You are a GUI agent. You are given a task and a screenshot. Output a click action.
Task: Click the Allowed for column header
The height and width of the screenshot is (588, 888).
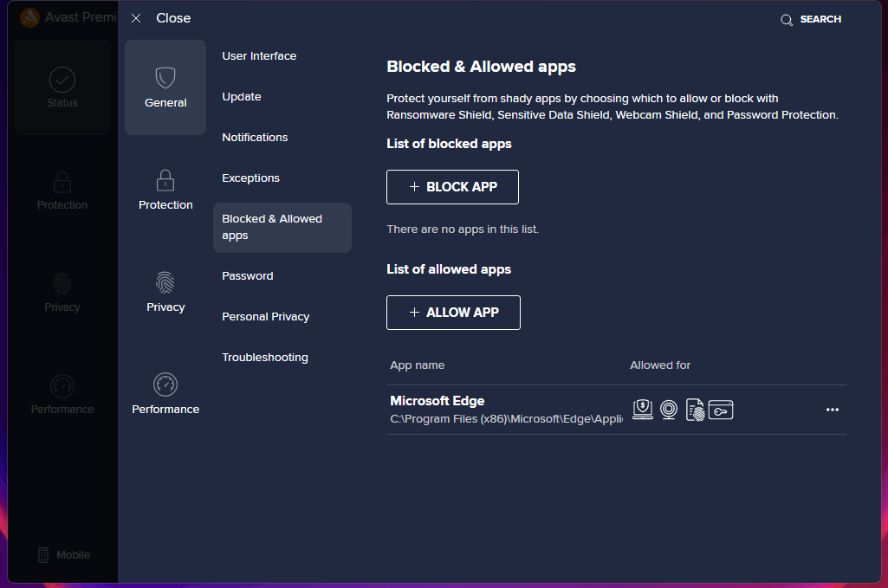660,365
